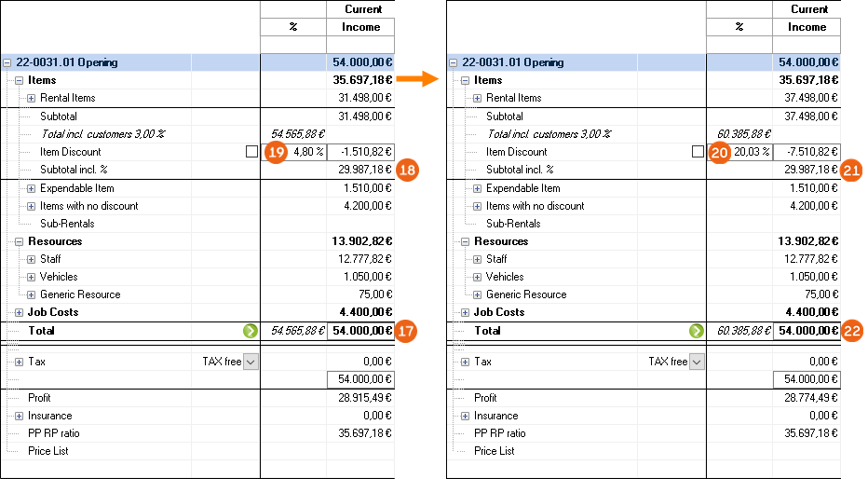Collapse the 22-0031.01 Opening node in left panel
This screenshot has height=479, width=868.
[x=7, y=63]
